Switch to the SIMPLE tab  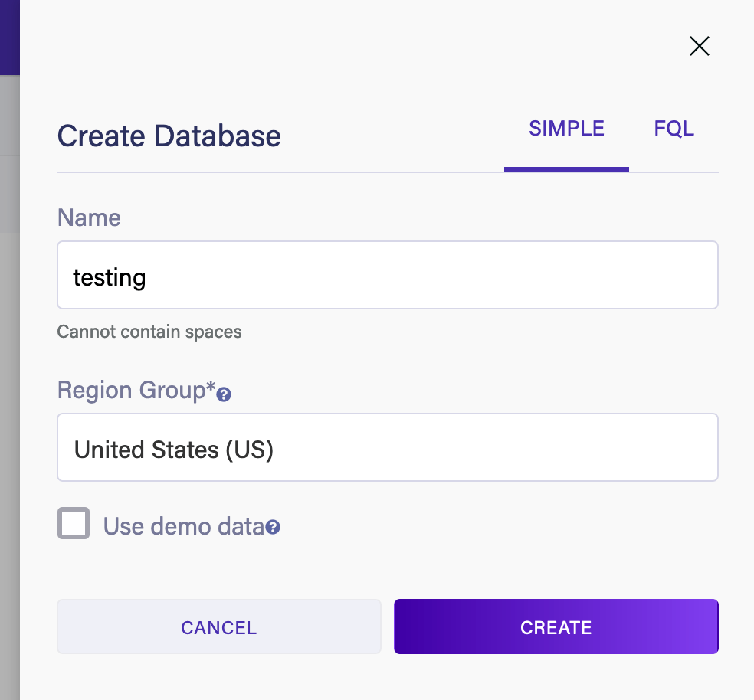(x=566, y=129)
